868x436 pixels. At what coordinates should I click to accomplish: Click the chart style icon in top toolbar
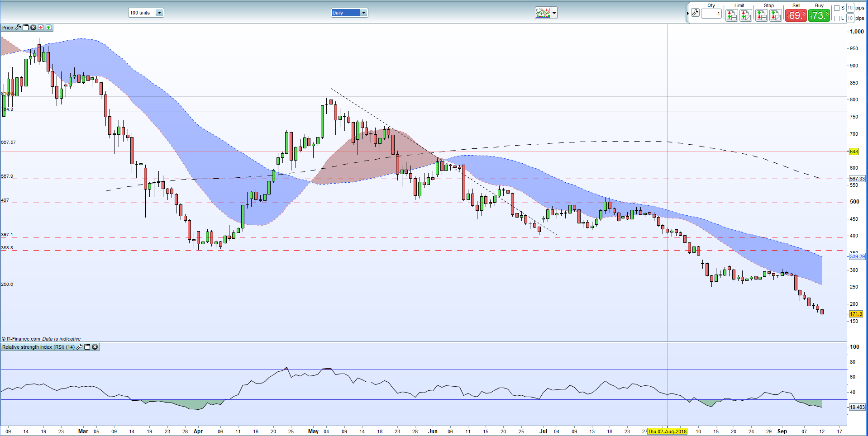click(x=543, y=13)
